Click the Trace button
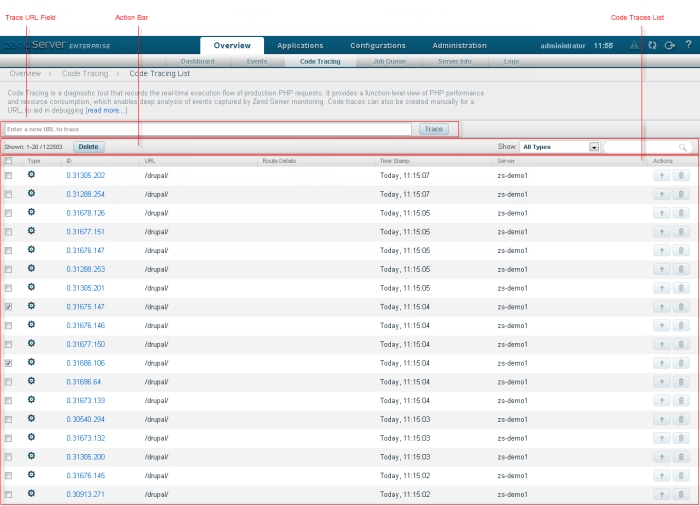 click(433, 129)
